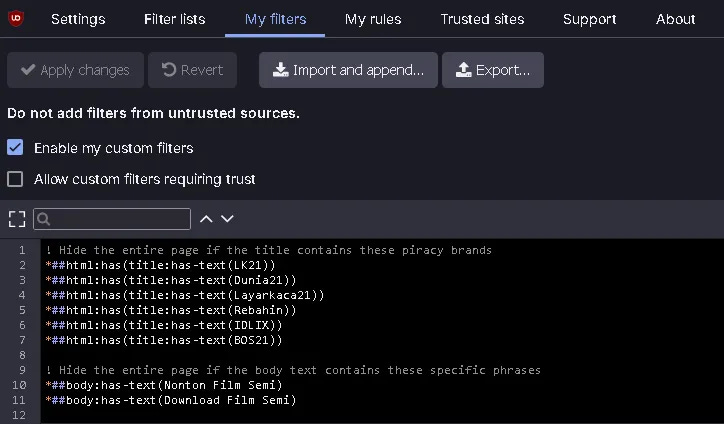Viewport: 724px width, 424px height.
Task: Click the IDLIX filter line
Action: pos(164,325)
